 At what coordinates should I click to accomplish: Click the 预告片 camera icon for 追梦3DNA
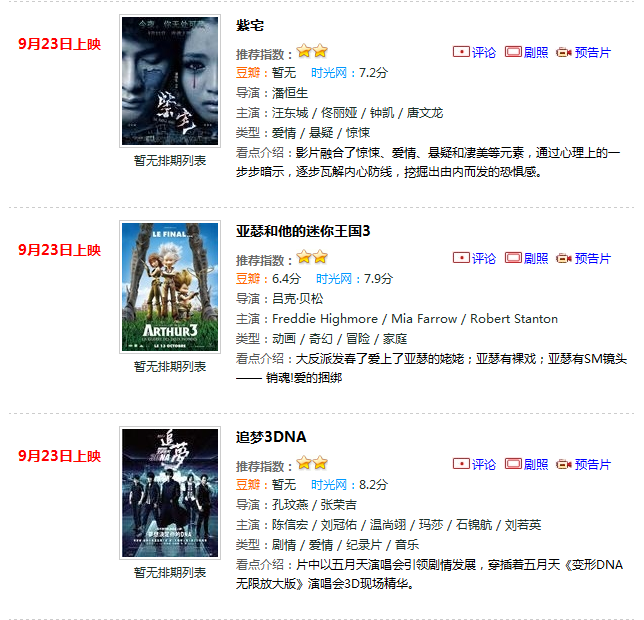tap(564, 464)
